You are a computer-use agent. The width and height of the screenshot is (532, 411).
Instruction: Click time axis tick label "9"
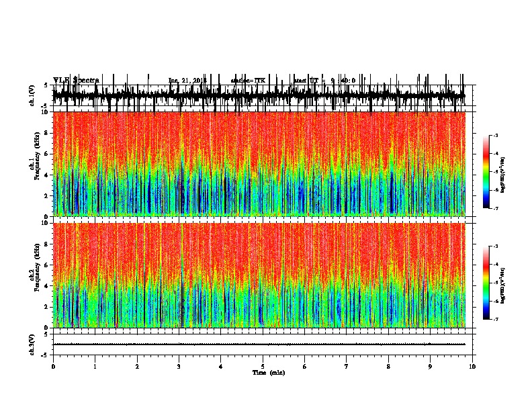pos(430,366)
